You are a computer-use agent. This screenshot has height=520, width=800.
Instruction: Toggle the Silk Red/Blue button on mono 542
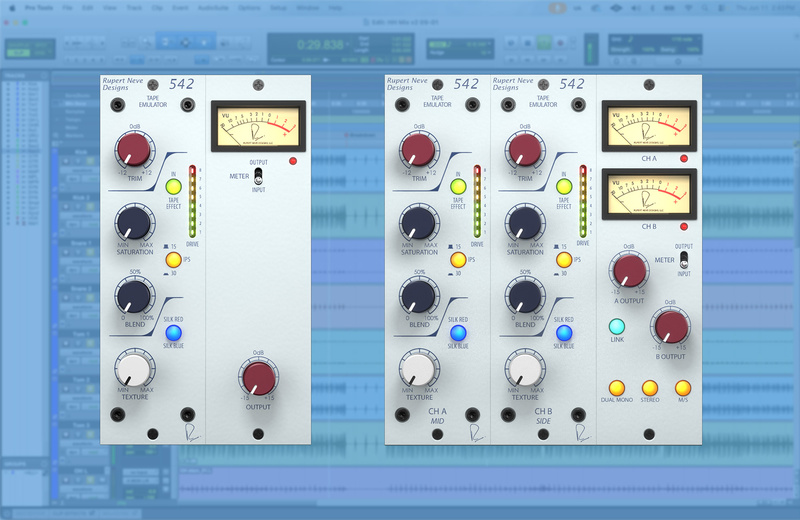tap(173, 333)
